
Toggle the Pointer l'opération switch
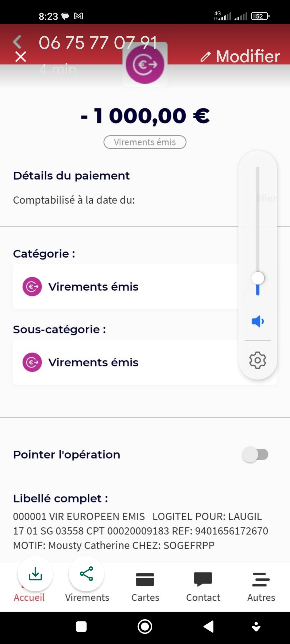255,454
